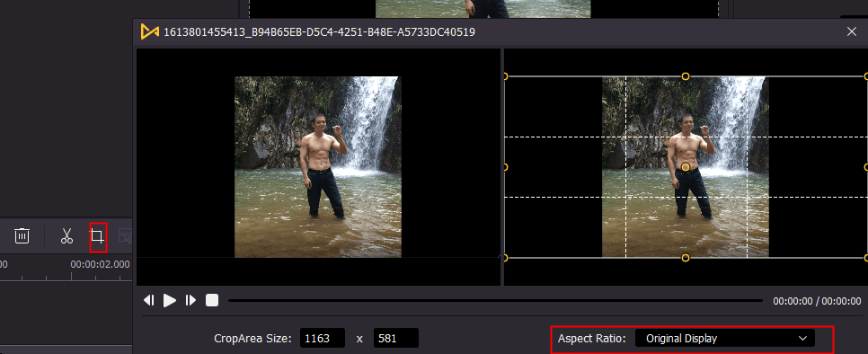Click the playback progress bar
The height and width of the screenshot is (354, 868).
pos(495,300)
